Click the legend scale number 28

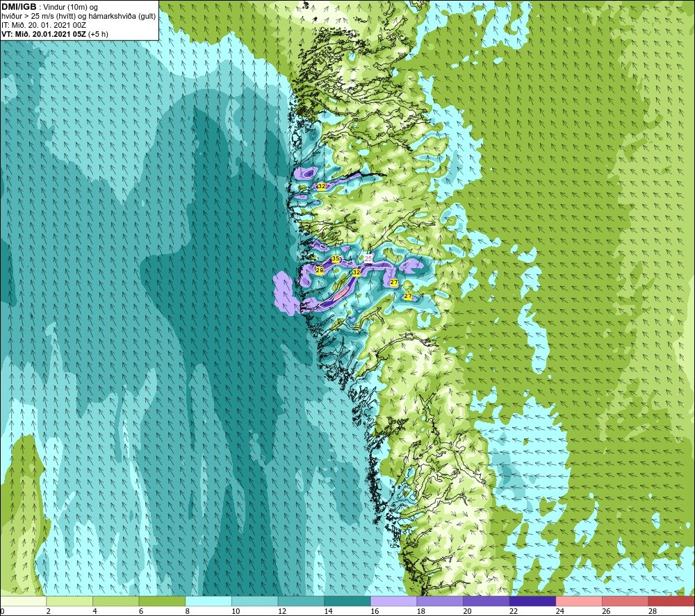pyautogui.click(x=653, y=611)
